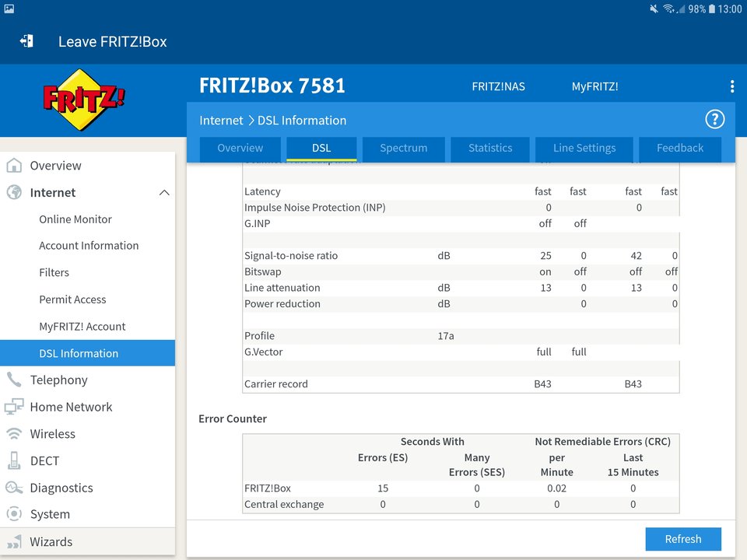Click the Refresh button
747x560 pixels.
coord(683,539)
